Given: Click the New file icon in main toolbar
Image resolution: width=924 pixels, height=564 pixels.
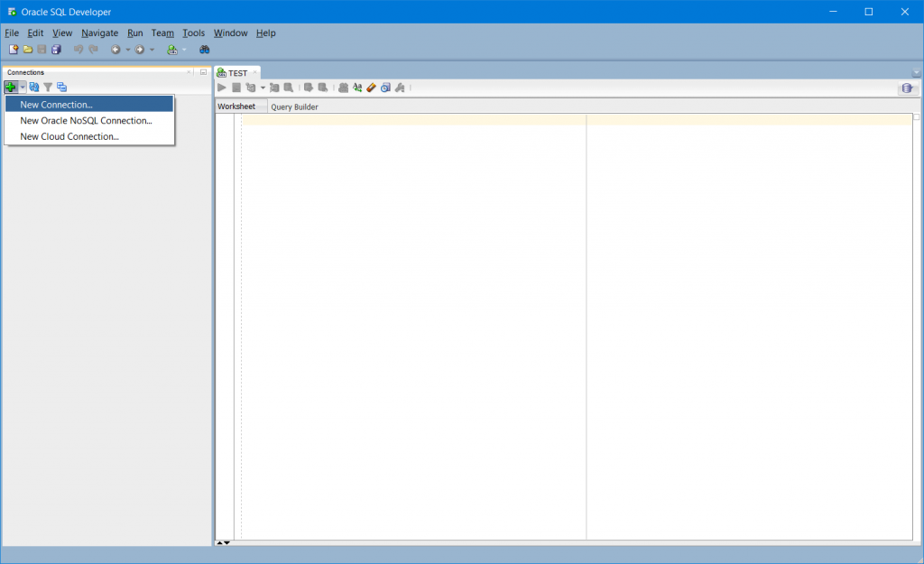Looking at the screenshot, I should point(14,50).
